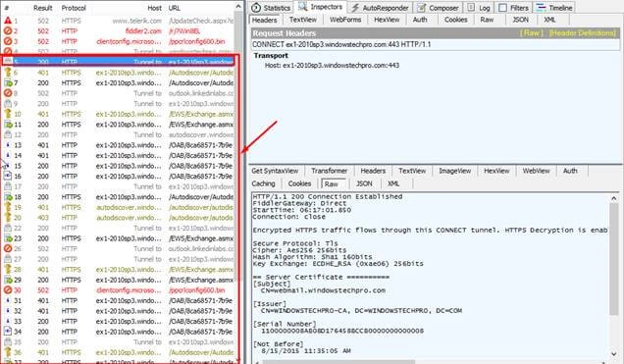Click the response text scrollbar up arrow
The height and width of the screenshot is (364, 624).
pos(613,198)
